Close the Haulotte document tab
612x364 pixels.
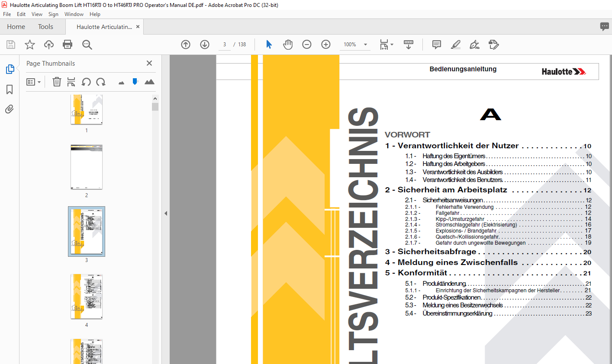tap(138, 27)
